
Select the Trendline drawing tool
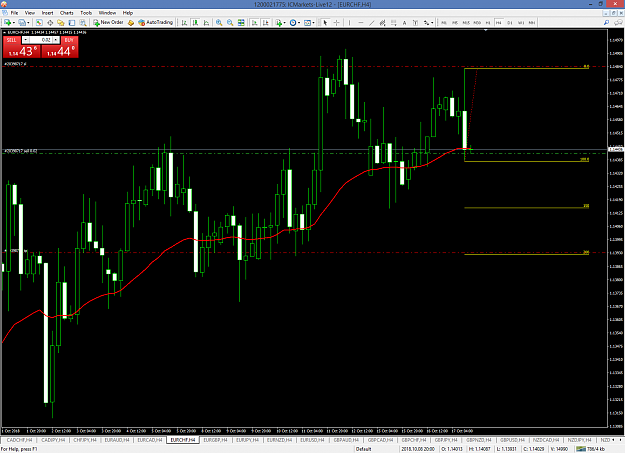tap(371, 23)
